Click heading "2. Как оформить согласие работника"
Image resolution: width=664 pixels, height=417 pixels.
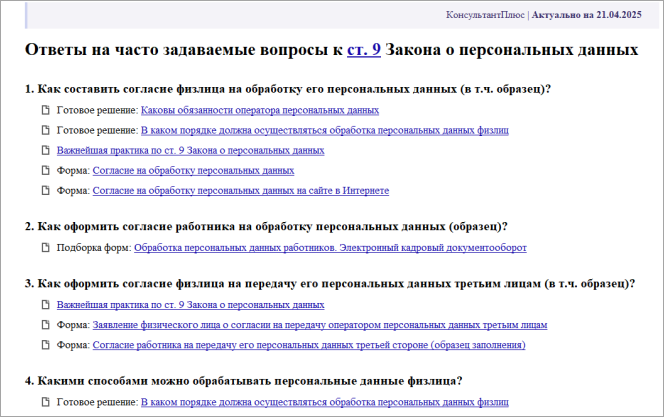(x=266, y=226)
